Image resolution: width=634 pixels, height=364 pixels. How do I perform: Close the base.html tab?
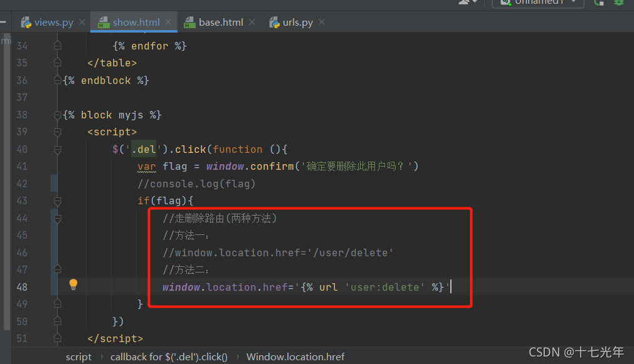click(252, 22)
